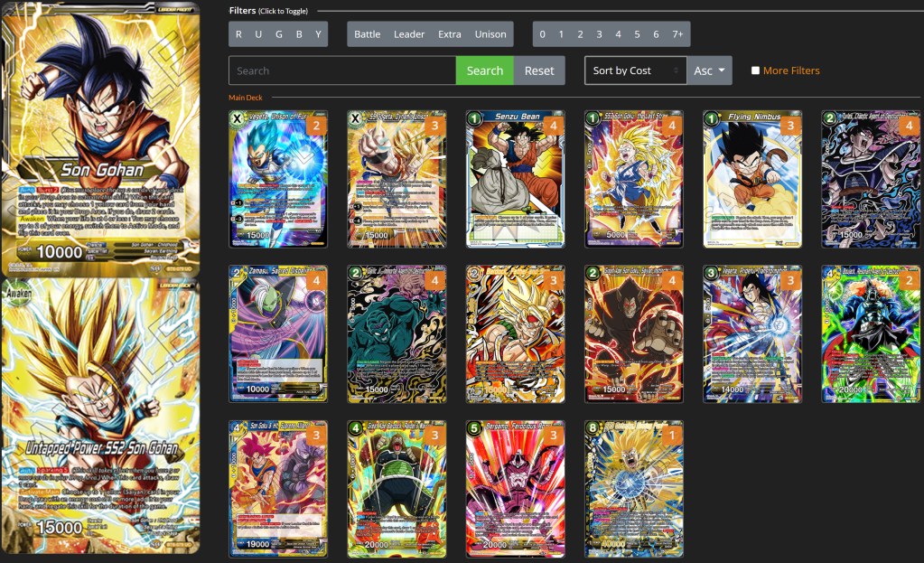The height and width of the screenshot is (563, 924).
Task: Select the Flying Nimbus card
Action: (752, 179)
